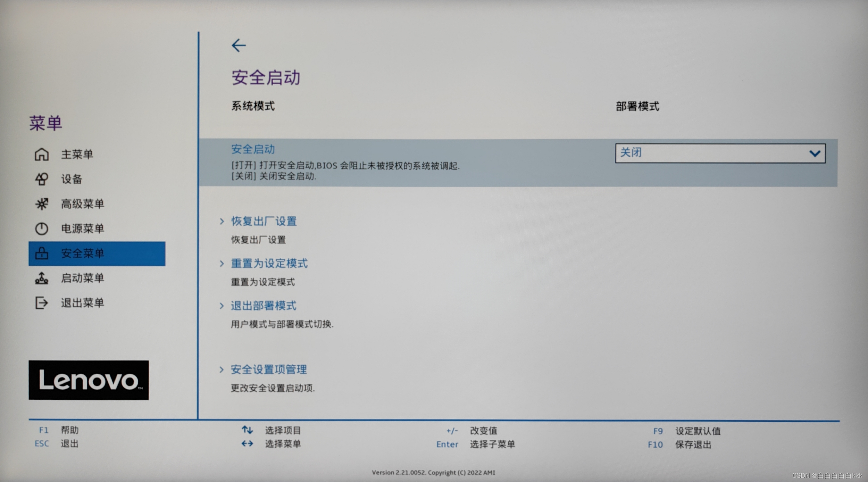Click the lock icon in 安全菜单
The width and height of the screenshot is (868, 482).
[x=42, y=254]
